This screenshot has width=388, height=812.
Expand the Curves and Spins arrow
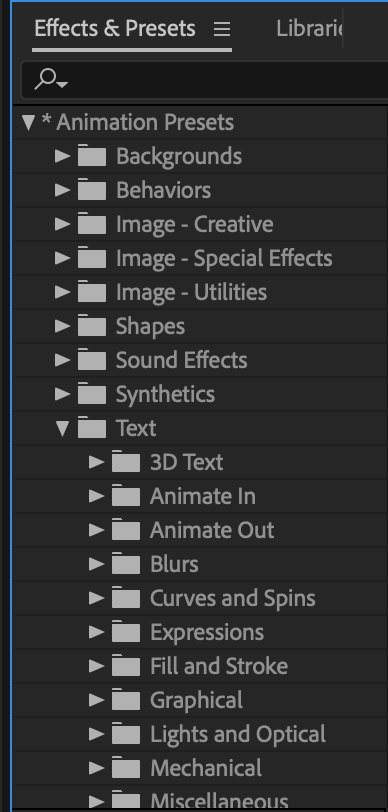click(x=96, y=598)
